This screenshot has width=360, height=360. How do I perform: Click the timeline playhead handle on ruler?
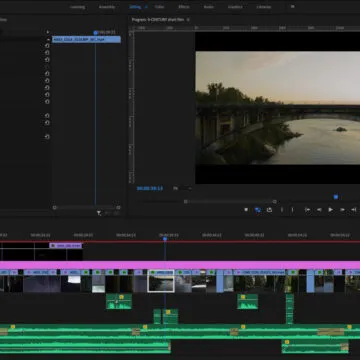[165, 239]
